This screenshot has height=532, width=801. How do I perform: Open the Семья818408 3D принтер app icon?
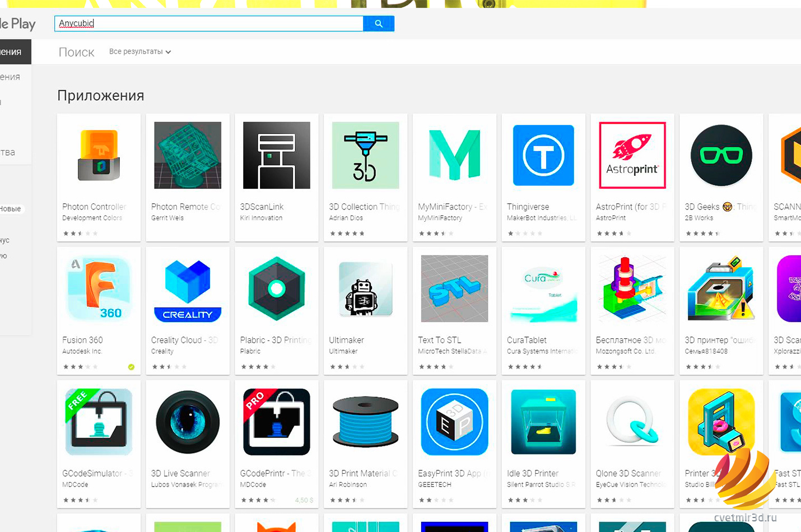click(x=721, y=288)
